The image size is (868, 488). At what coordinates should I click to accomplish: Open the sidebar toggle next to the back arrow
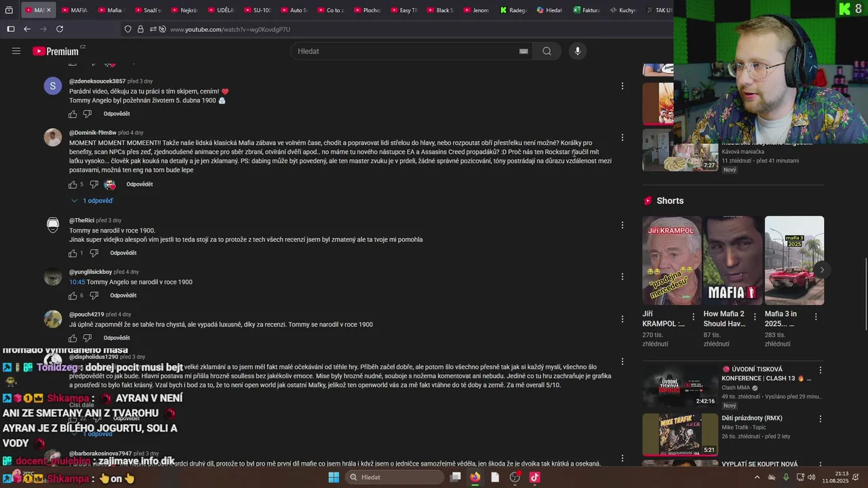(x=10, y=29)
